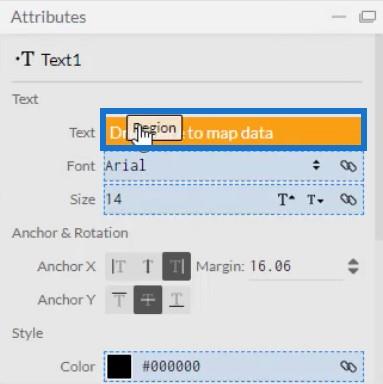Set Anchor X to right alignment

click(177, 266)
